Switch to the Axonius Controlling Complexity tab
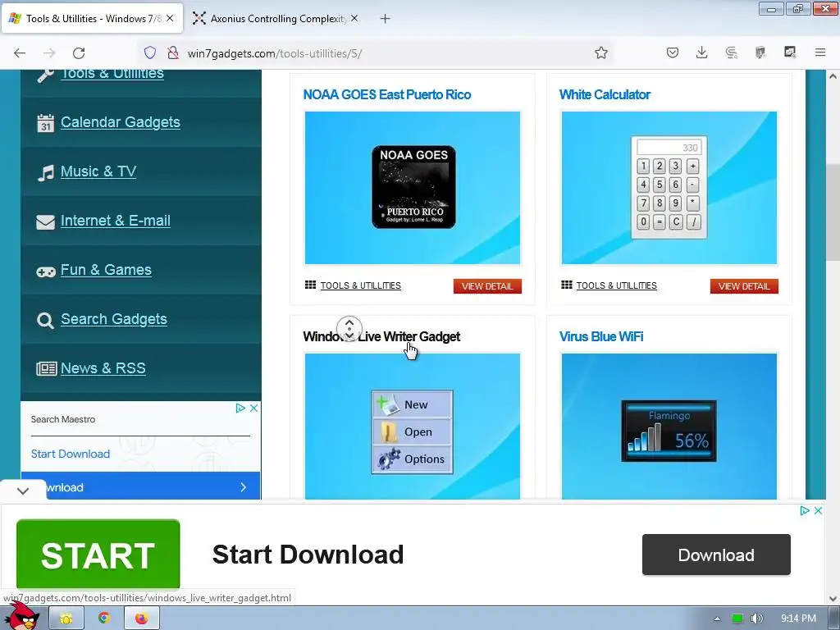This screenshot has height=630, width=840. (276, 19)
